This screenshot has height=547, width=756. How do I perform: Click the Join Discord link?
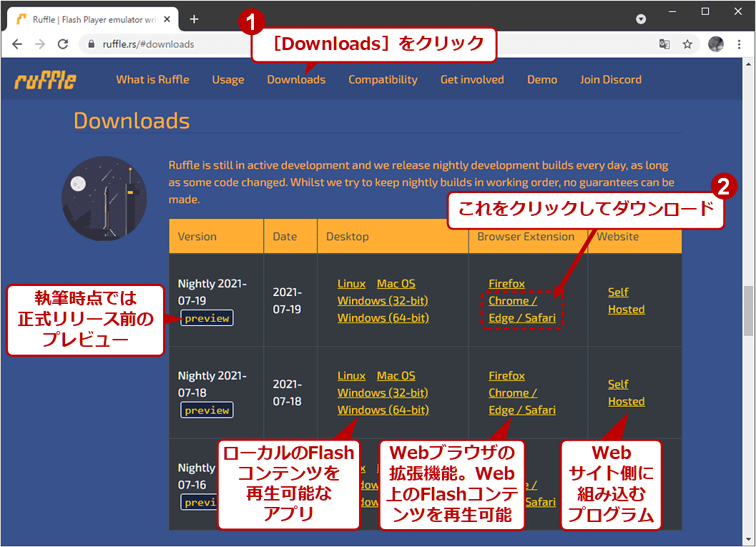click(611, 79)
